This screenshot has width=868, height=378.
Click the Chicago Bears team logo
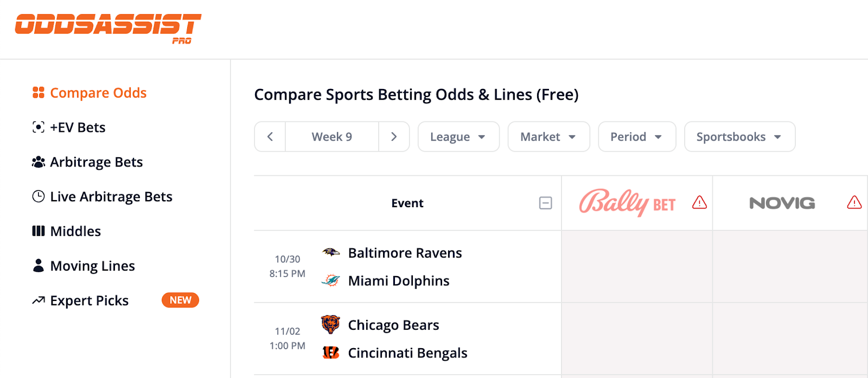click(x=331, y=325)
